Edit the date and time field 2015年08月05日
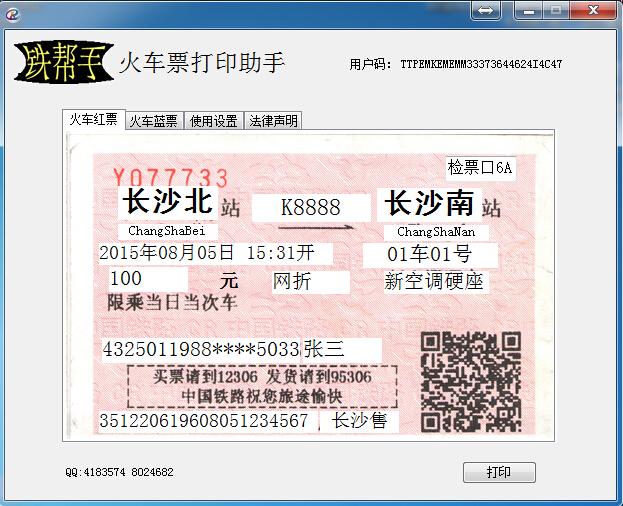This screenshot has width=623, height=506. (x=216, y=253)
